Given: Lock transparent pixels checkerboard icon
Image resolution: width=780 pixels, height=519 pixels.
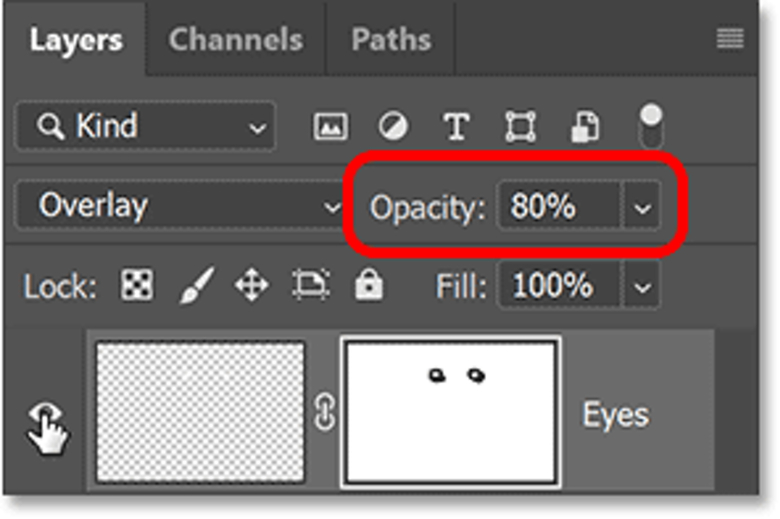Looking at the screenshot, I should coord(137,285).
